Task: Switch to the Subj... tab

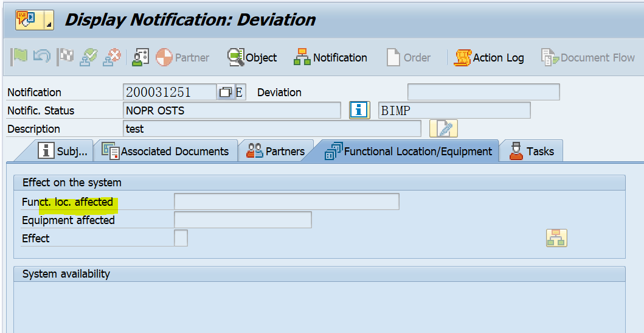Action: [61, 152]
